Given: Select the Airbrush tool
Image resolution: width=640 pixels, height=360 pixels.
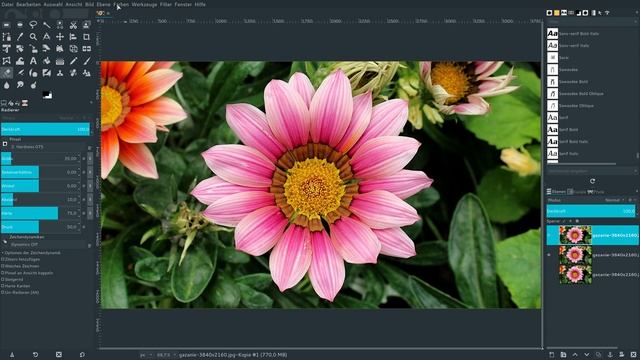Looking at the screenshot, I should [20, 73].
